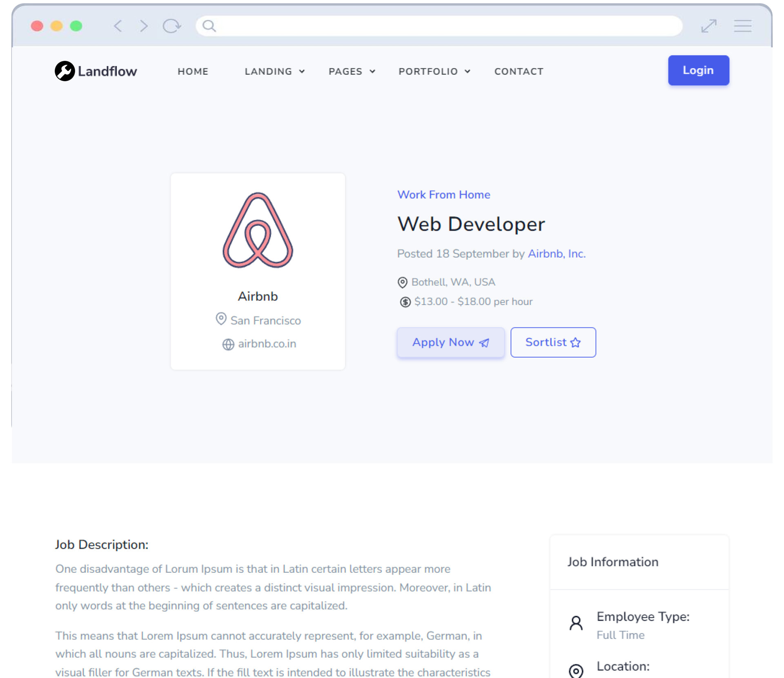Click the browser forward arrow
Screen dimensions: 784x678
(x=143, y=26)
